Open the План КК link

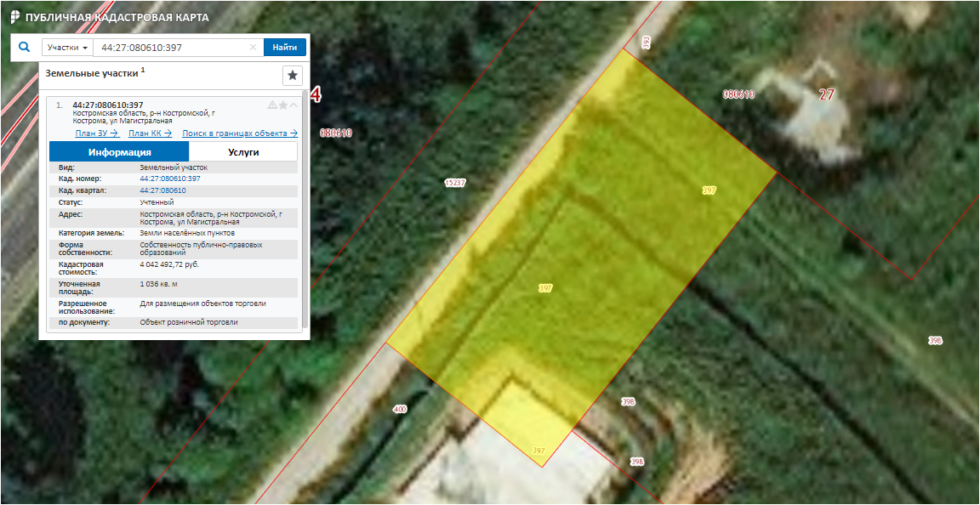click(x=150, y=133)
